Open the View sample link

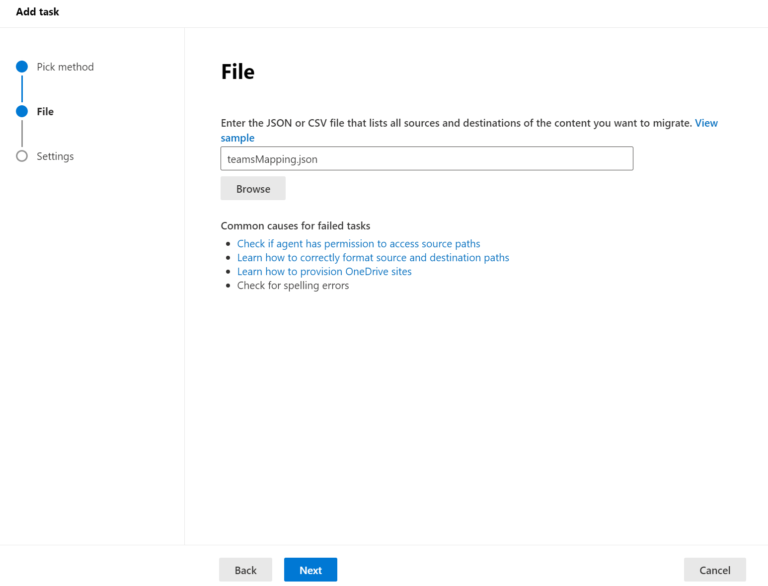tap(706, 123)
